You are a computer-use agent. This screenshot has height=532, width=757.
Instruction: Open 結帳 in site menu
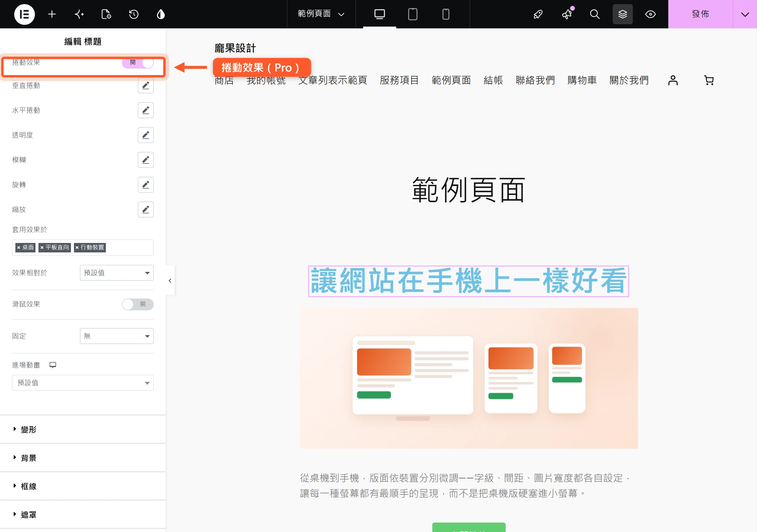[493, 80]
